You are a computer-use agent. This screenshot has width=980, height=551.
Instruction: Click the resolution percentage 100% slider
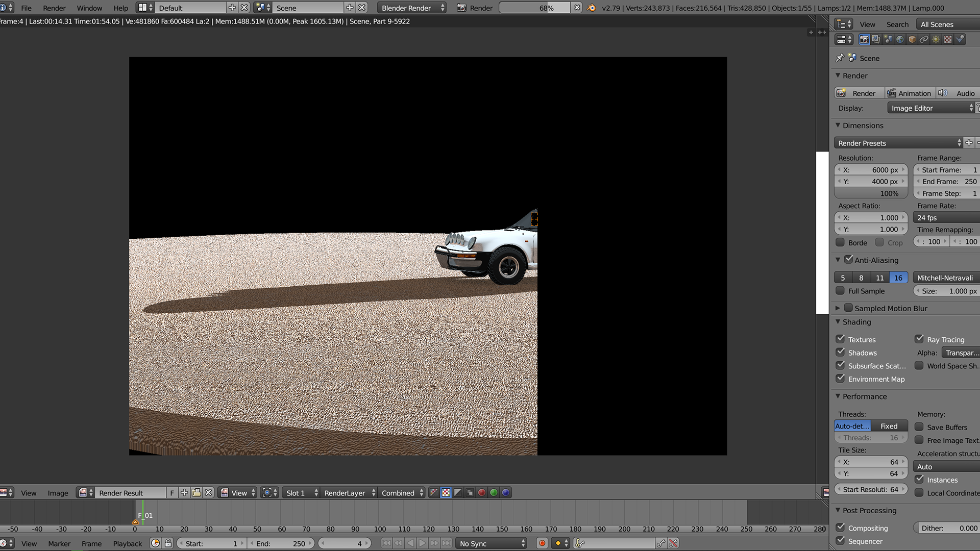click(871, 194)
